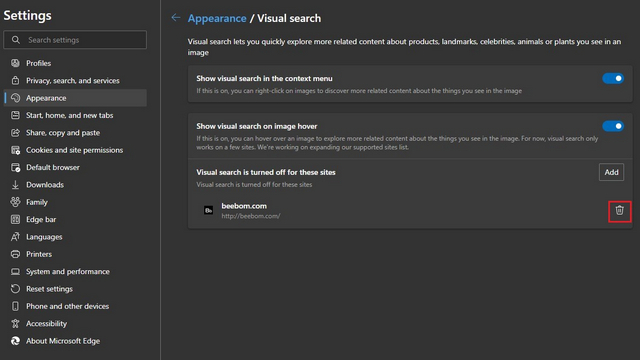Click the Privacy lock icon in sidebar

pyautogui.click(x=16, y=80)
